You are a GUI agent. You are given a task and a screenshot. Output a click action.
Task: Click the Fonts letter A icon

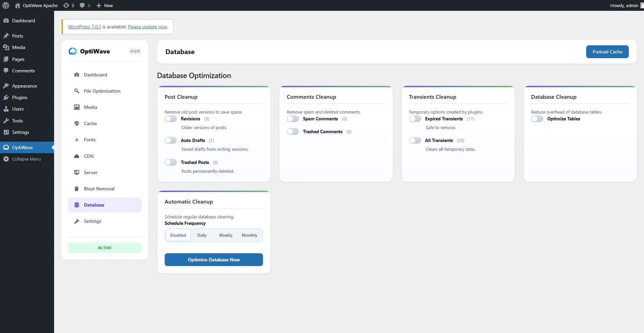[x=77, y=140]
